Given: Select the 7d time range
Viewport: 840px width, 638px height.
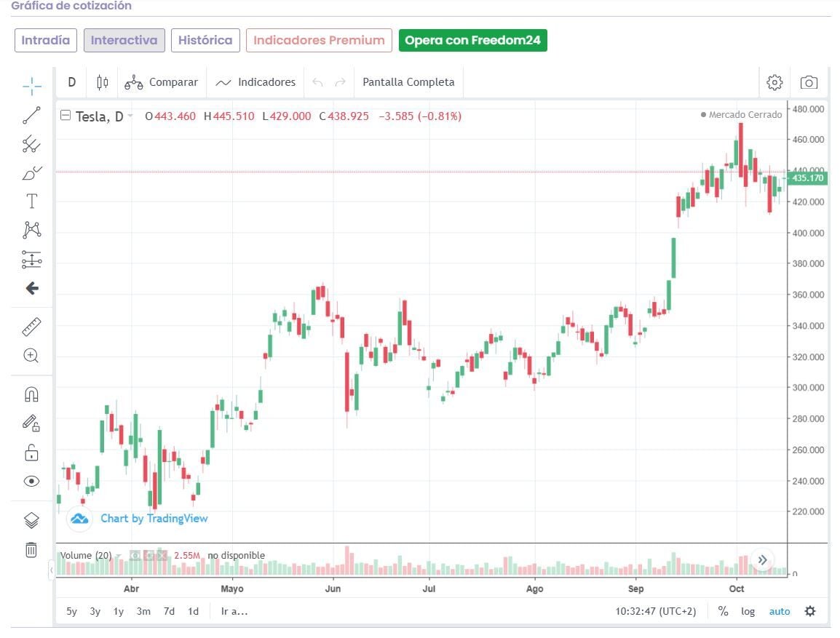Looking at the screenshot, I should click(169, 611).
